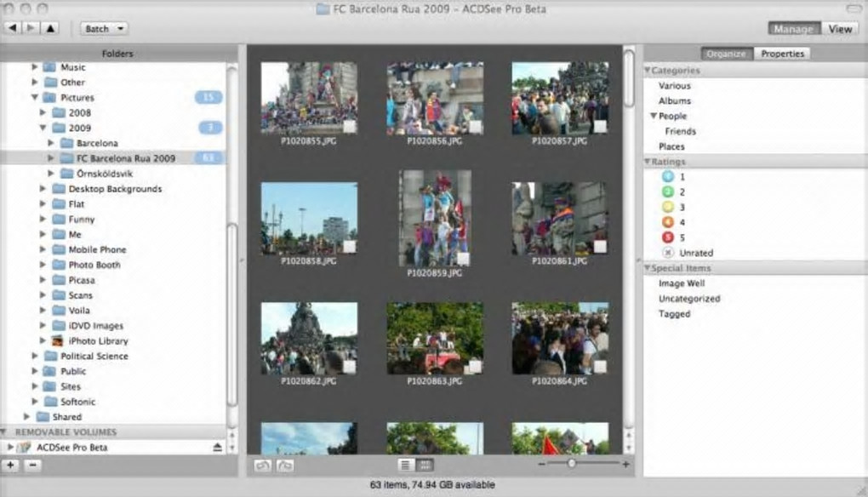Switch to the Properties tab
868x497 pixels.
click(782, 54)
